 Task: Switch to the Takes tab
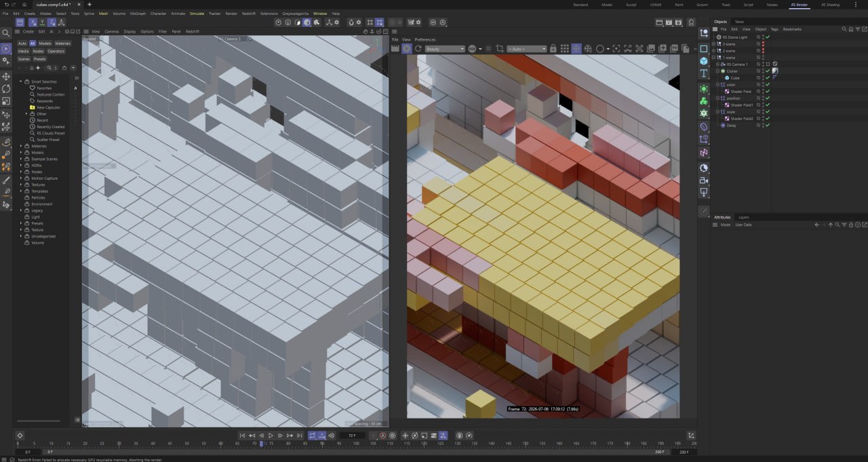click(739, 22)
